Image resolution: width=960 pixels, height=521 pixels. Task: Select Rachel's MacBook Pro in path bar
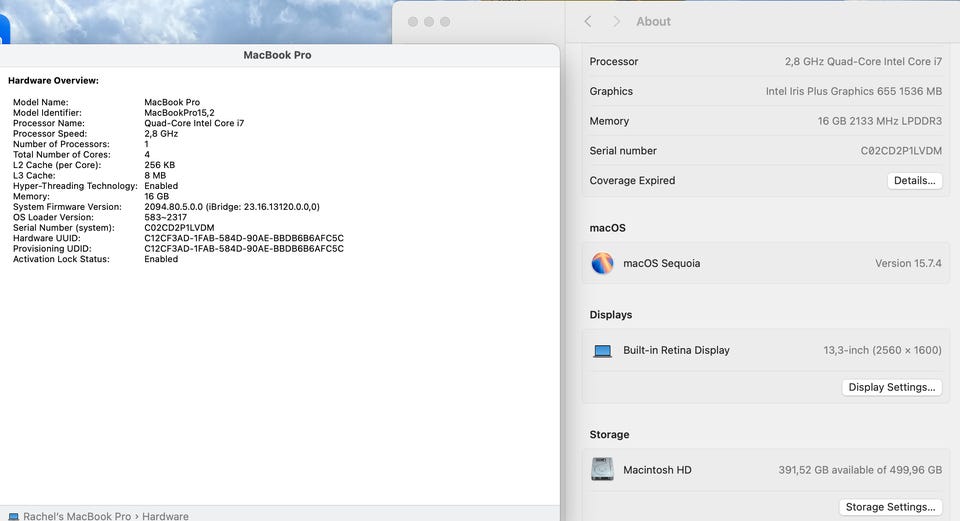77,516
